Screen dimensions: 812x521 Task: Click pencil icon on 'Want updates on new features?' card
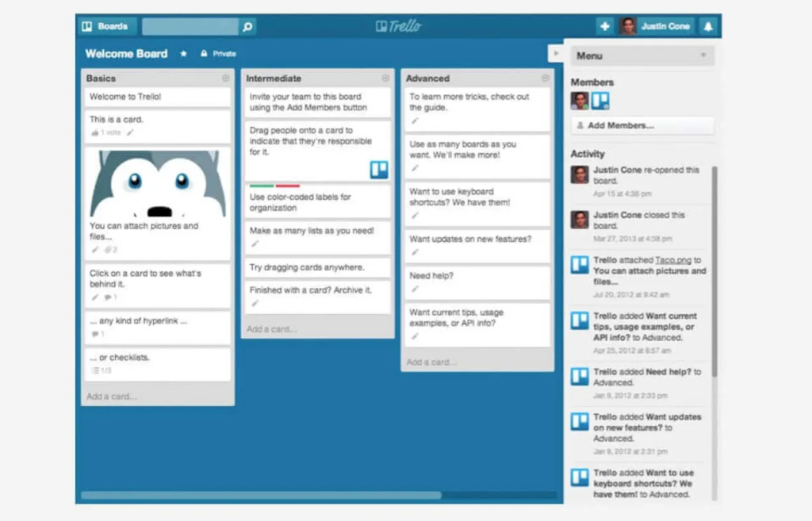click(x=415, y=252)
